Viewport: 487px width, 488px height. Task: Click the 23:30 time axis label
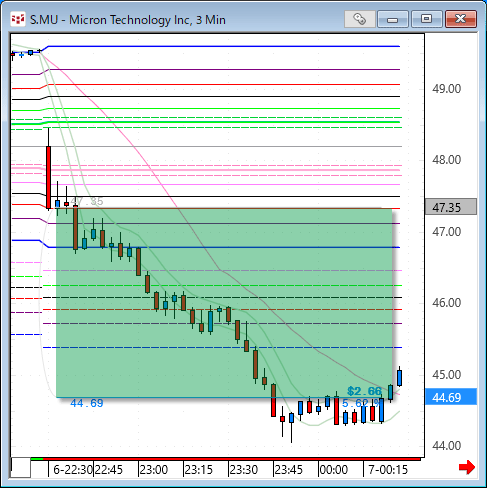pyautogui.click(x=244, y=470)
